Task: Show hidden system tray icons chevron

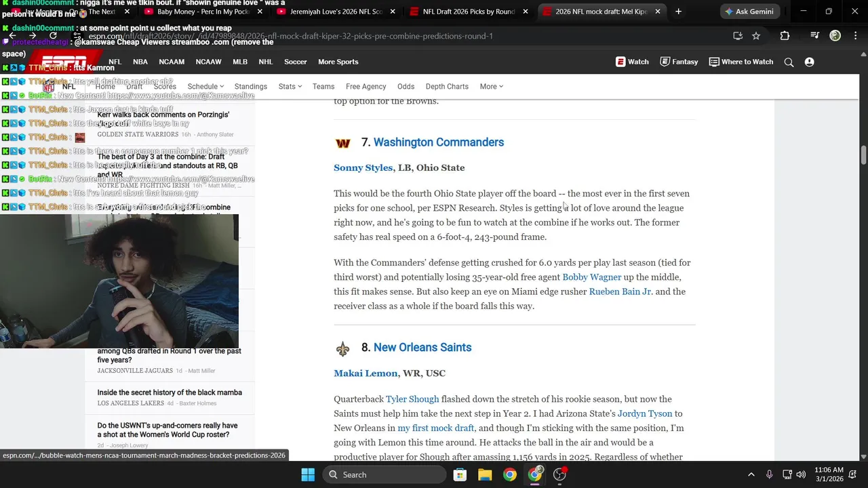Action: [x=751, y=474]
